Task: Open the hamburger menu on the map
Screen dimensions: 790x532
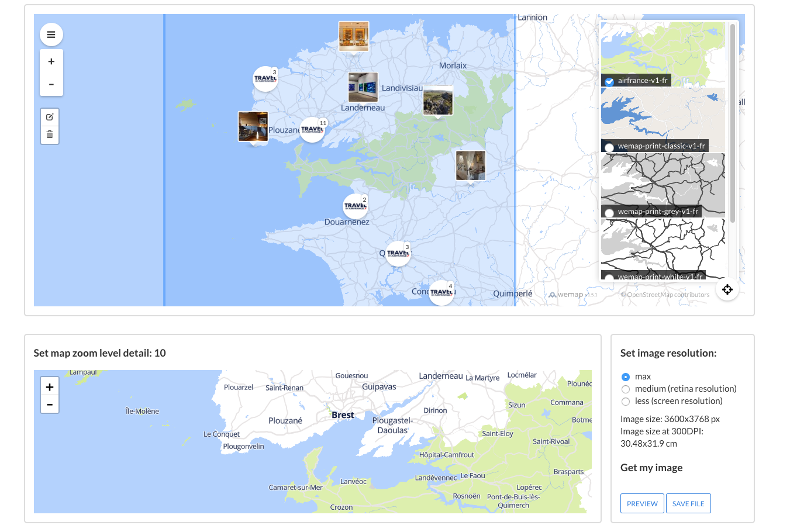Action: coord(51,34)
